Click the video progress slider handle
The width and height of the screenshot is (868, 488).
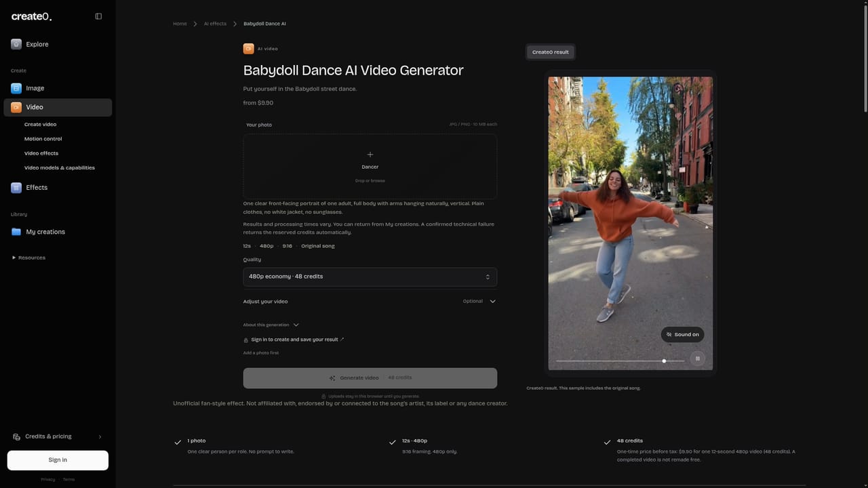664,361
